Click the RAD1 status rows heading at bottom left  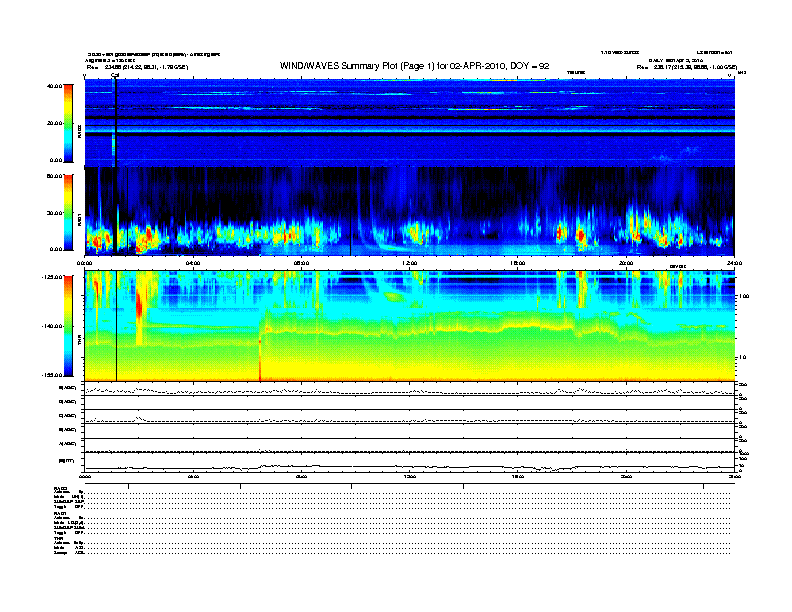tap(60, 514)
